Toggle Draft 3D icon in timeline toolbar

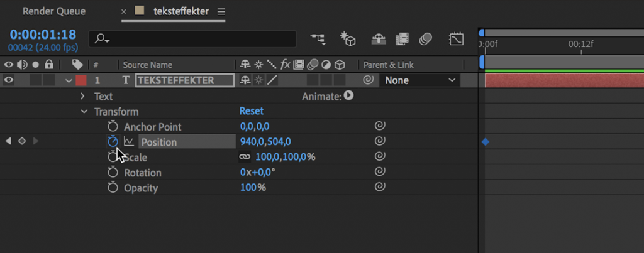pos(348,39)
